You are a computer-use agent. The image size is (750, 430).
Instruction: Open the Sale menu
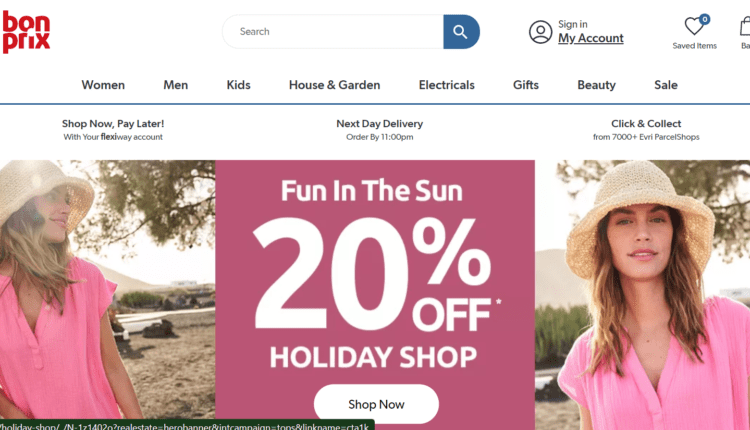click(x=666, y=85)
